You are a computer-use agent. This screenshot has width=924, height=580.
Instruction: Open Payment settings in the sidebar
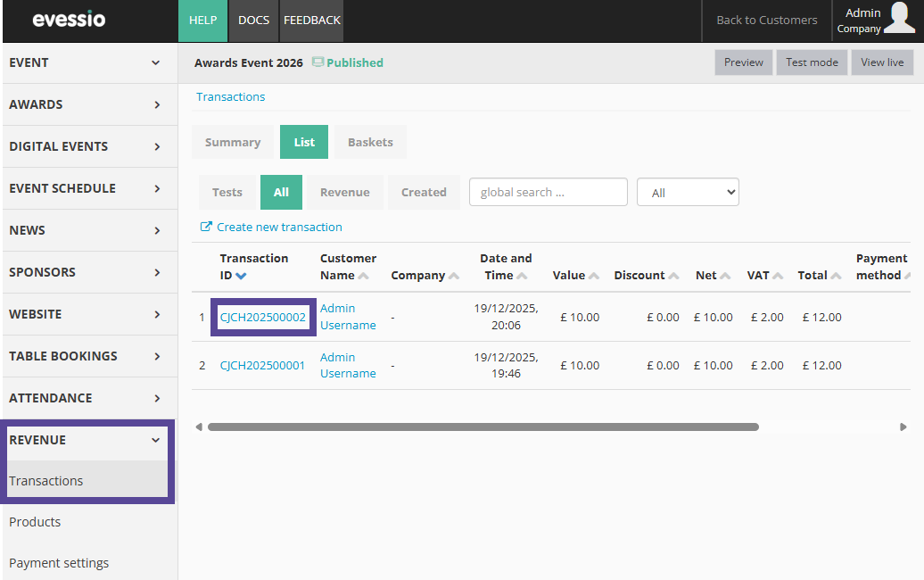tap(59, 563)
